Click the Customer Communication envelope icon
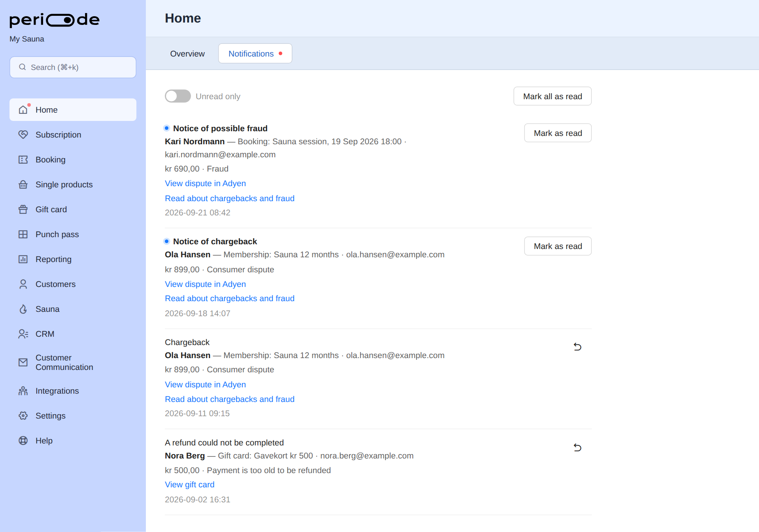 23,362
